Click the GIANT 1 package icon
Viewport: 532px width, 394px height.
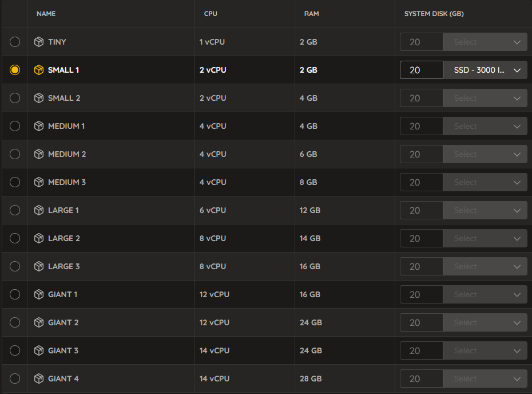click(39, 294)
